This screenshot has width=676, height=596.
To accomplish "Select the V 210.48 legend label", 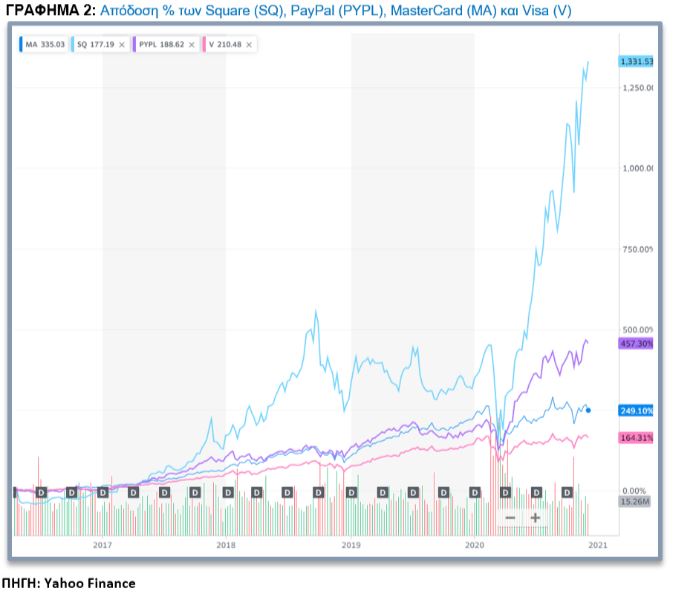I will click(225, 44).
